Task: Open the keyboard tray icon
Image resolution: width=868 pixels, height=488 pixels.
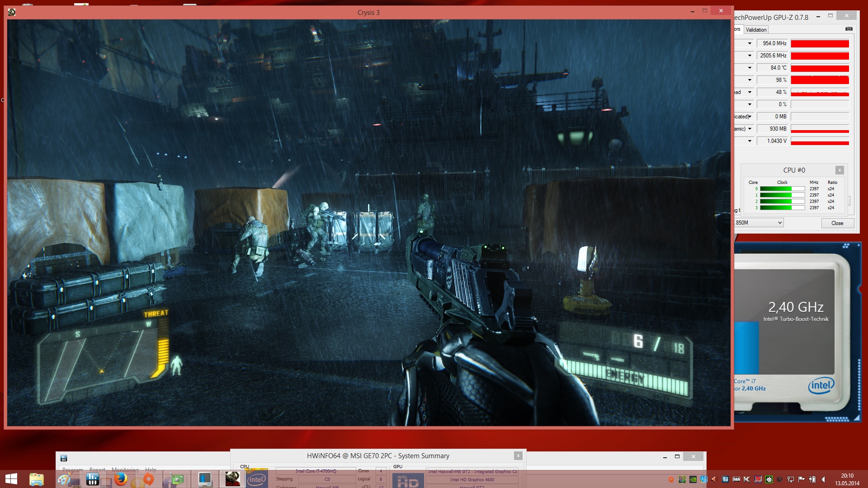Action: pos(736,479)
